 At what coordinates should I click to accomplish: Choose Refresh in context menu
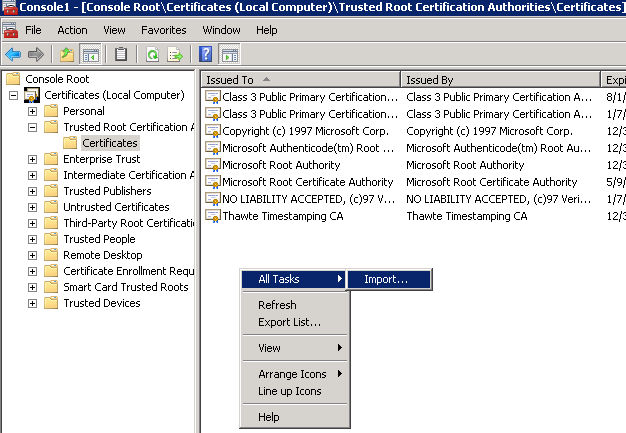(x=295, y=305)
